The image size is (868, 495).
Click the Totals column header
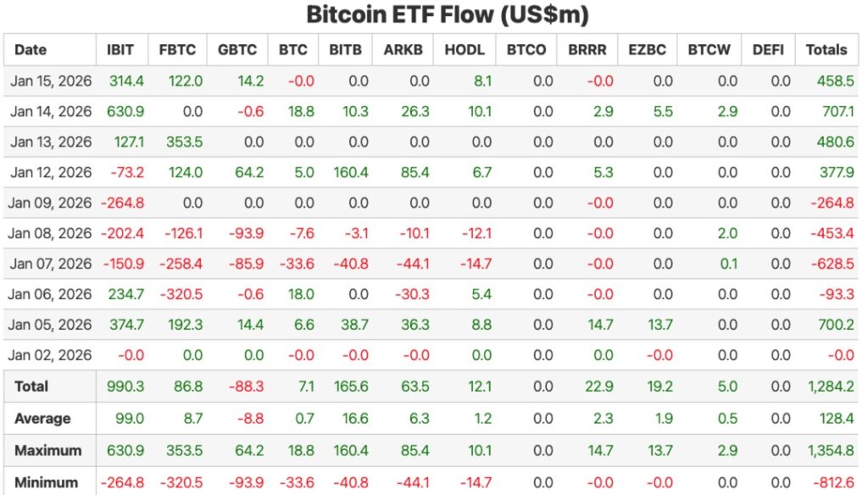click(826, 49)
